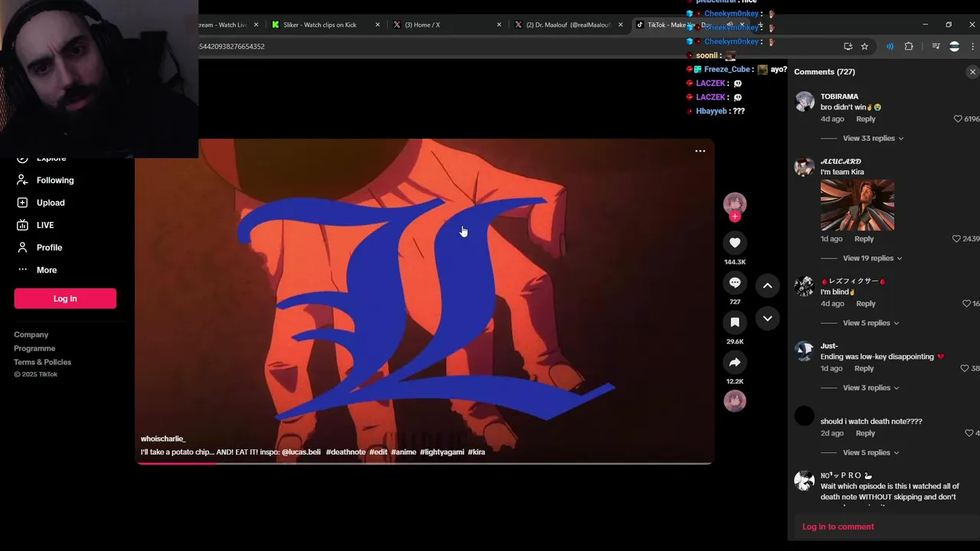The width and height of the screenshot is (980, 551).
Task: Open the creator's avatar above the like button
Action: [735, 203]
